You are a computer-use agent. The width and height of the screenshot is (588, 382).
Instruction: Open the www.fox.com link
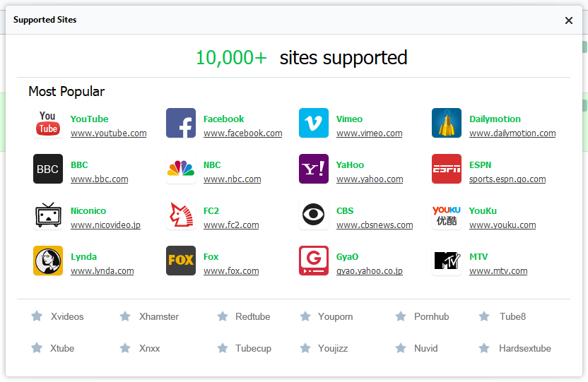231,271
